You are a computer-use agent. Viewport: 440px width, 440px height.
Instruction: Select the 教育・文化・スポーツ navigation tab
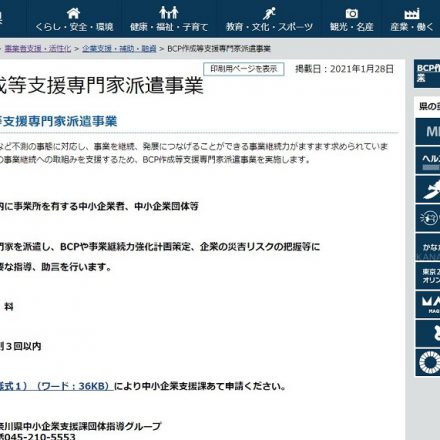pos(269,27)
